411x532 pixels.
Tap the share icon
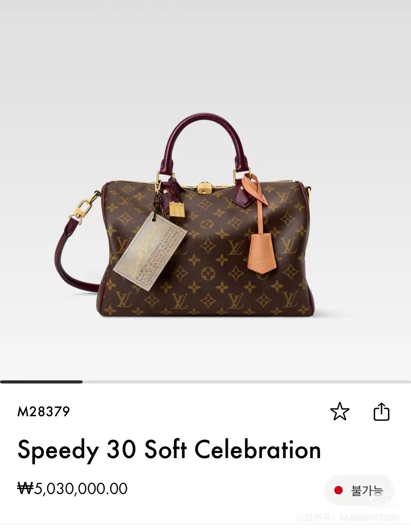381,412
